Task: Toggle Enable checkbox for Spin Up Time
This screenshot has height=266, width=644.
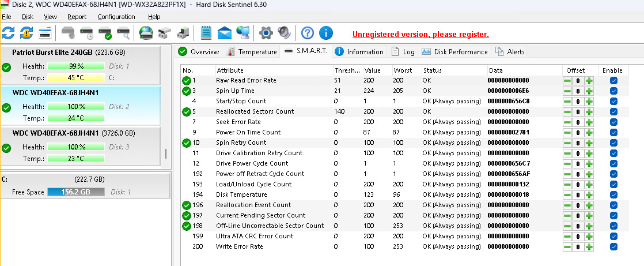Action: (x=613, y=91)
